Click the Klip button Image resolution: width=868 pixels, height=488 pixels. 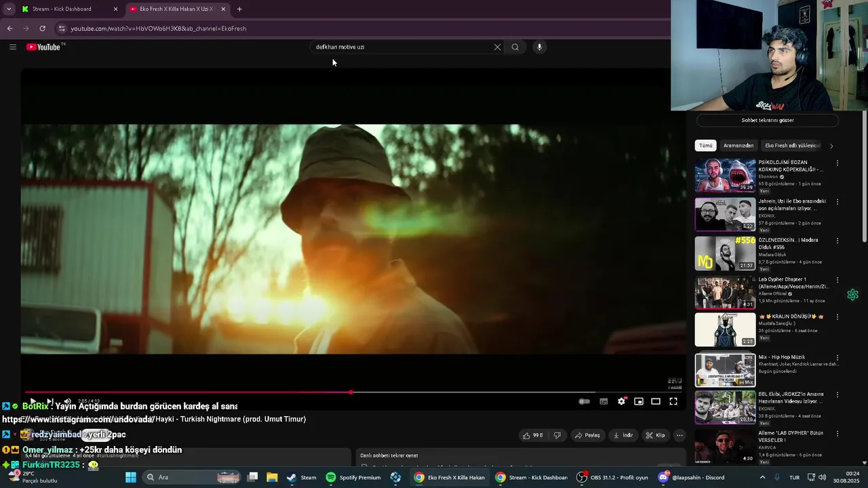[655, 435]
